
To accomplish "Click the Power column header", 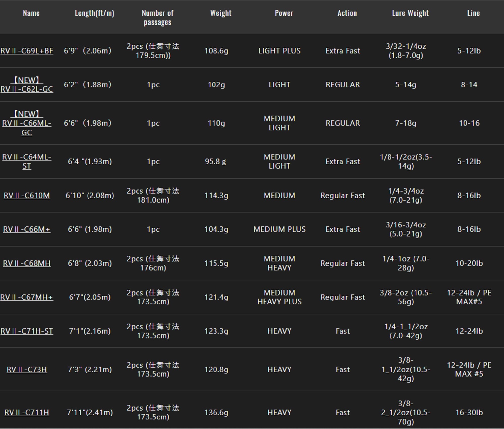I will coord(284,13).
